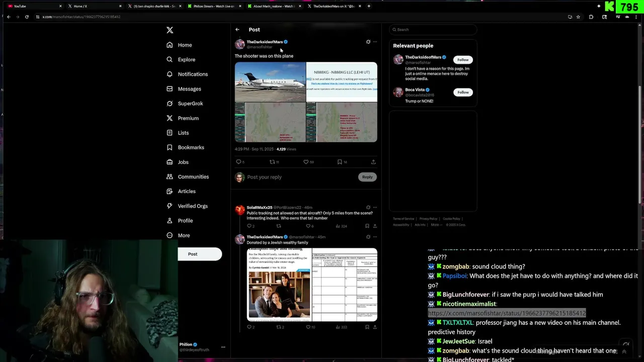Click Cookie Policy footer link
The width and height of the screenshot is (644, 362).
pos(451,219)
